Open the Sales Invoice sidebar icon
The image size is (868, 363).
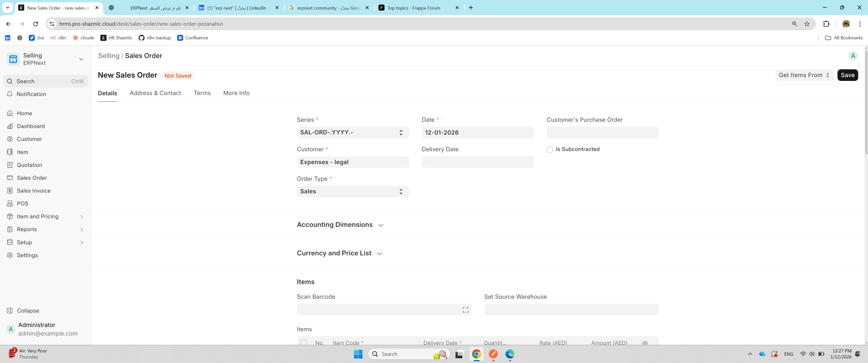(x=10, y=191)
